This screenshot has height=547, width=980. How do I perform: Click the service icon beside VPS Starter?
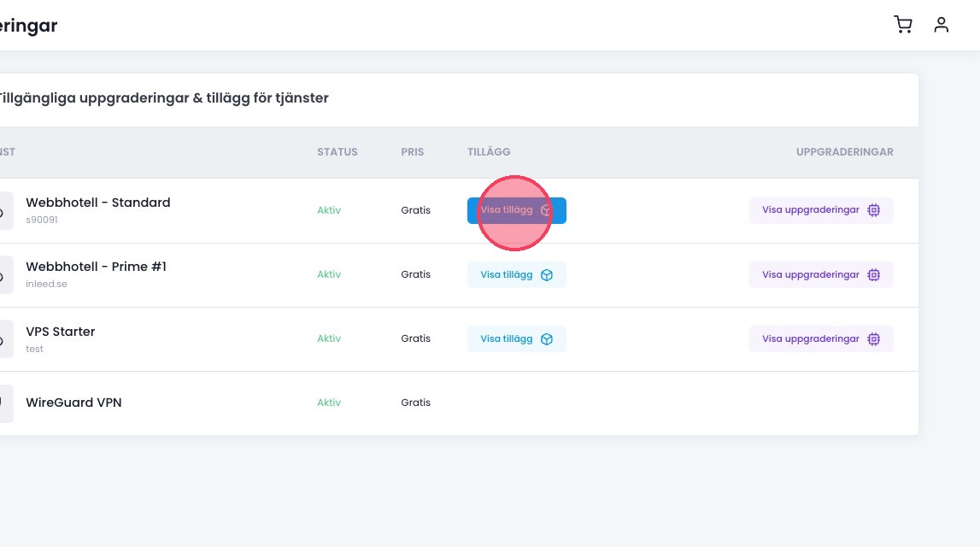click(x=4, y=338)
